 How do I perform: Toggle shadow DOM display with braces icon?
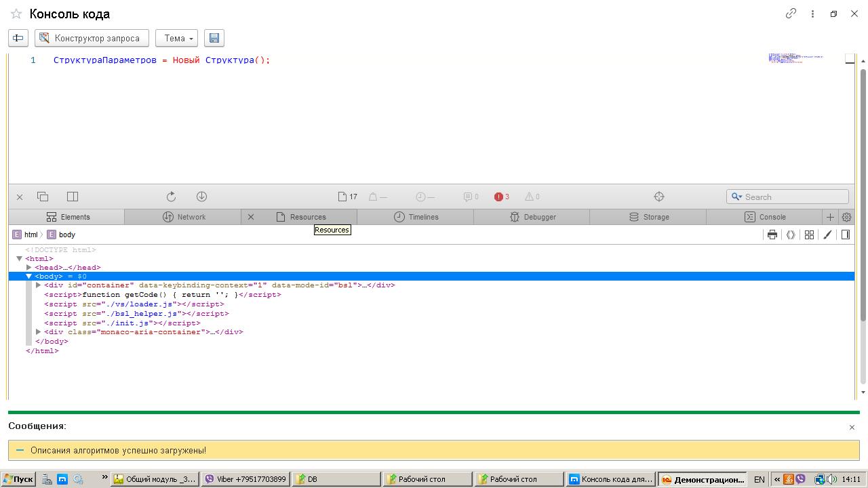[x=791, y=235]
